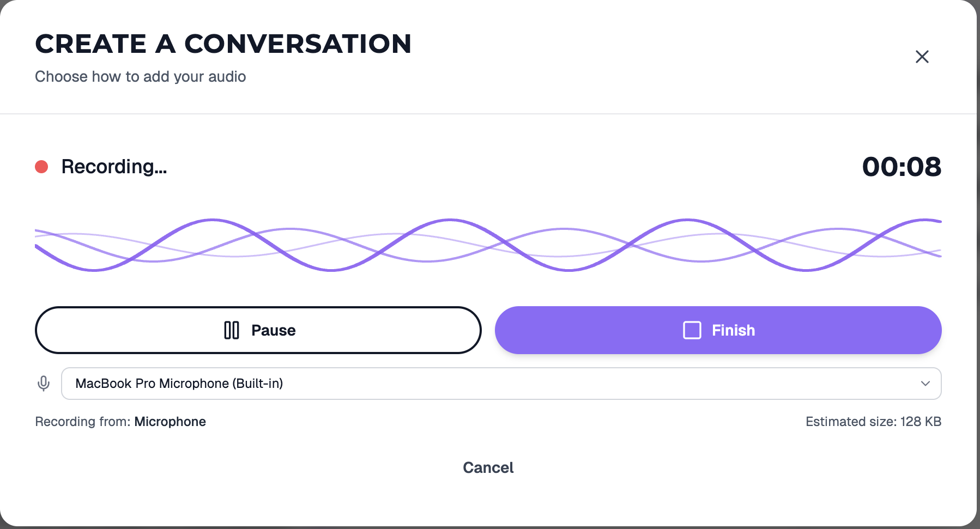Toggle recording state via the red dot

41,167
